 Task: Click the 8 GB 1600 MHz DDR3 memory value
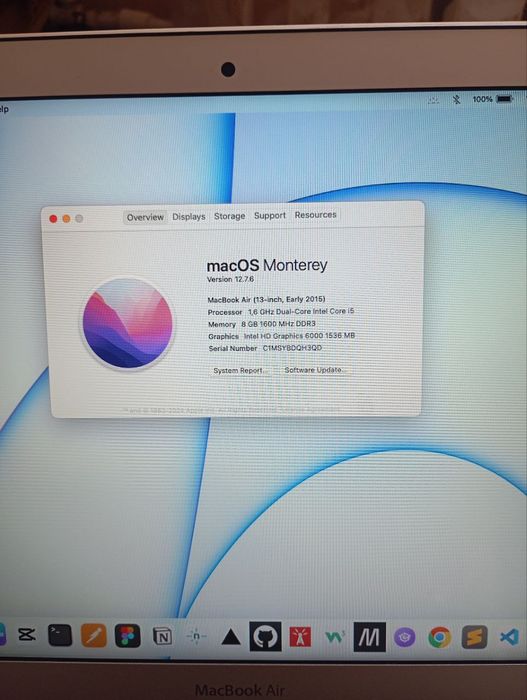(278, 324)
